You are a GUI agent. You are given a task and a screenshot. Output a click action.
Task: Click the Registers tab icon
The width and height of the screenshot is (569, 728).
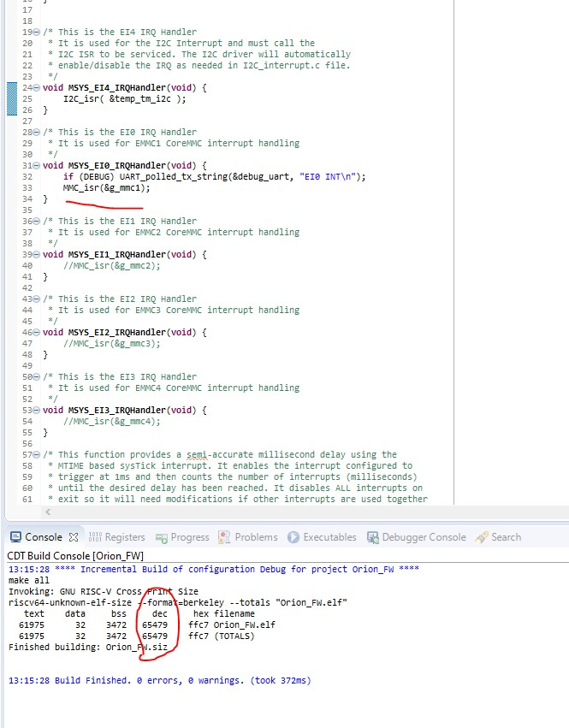(94, 537)
